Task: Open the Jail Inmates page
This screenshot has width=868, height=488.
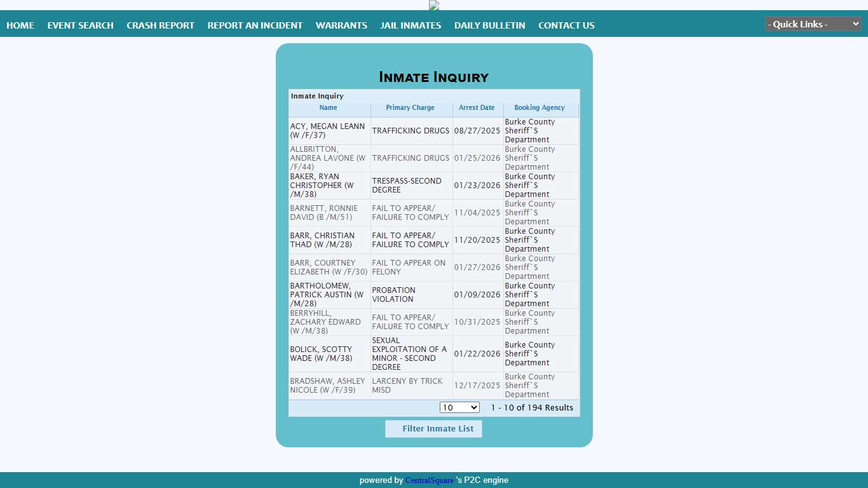Action: (x=410, y=25)
